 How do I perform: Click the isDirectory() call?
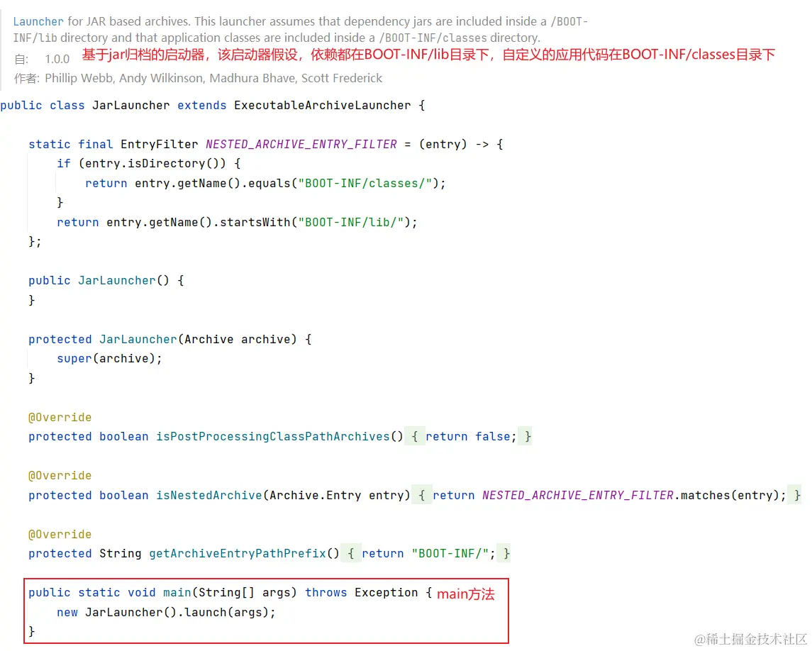(x=177, y=164)
